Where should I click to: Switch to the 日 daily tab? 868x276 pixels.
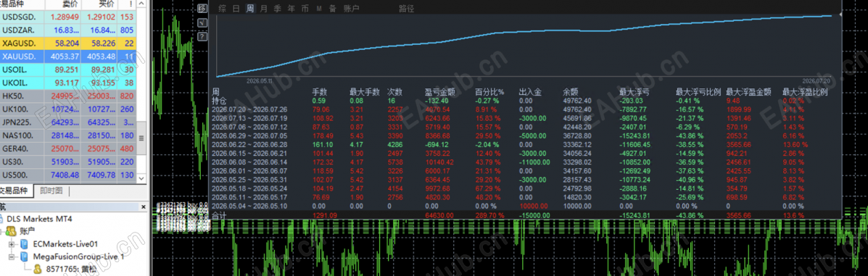pos(236,8)
